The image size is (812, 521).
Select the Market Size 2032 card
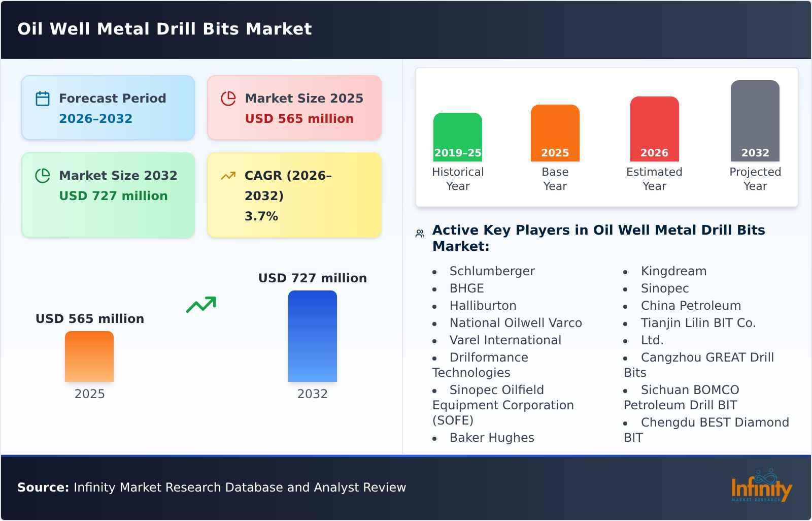tap(108, 195)
